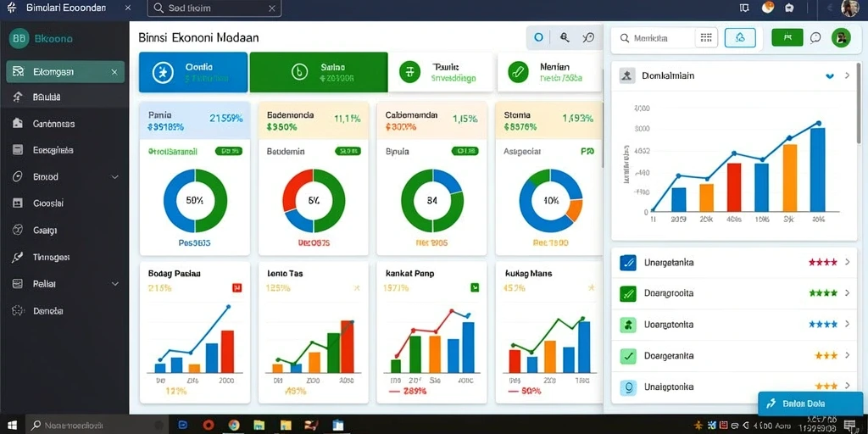This screenshot has width=868, height=434.
Task: Click the grid view icon beside search
Action: (706, 37)
